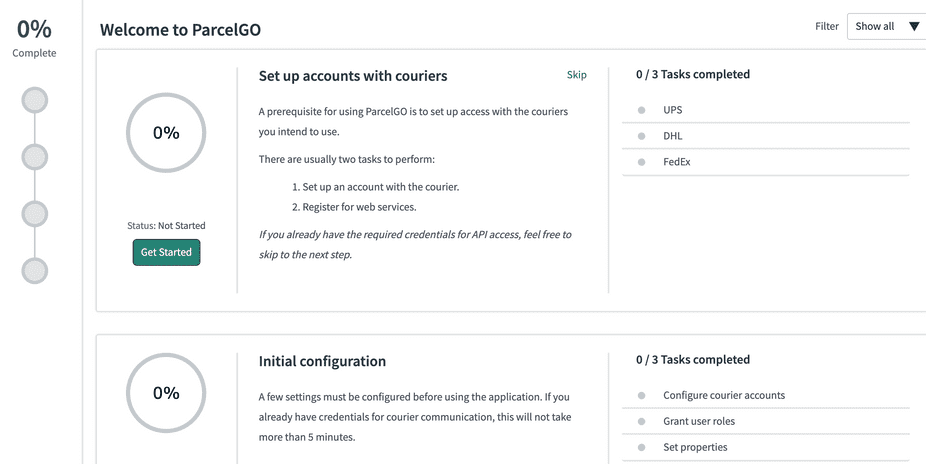This screenshot has height=464, width=926.
Task: Open the Configure courier accounts task
Action: pyautogui.click(x=765, y=396)
